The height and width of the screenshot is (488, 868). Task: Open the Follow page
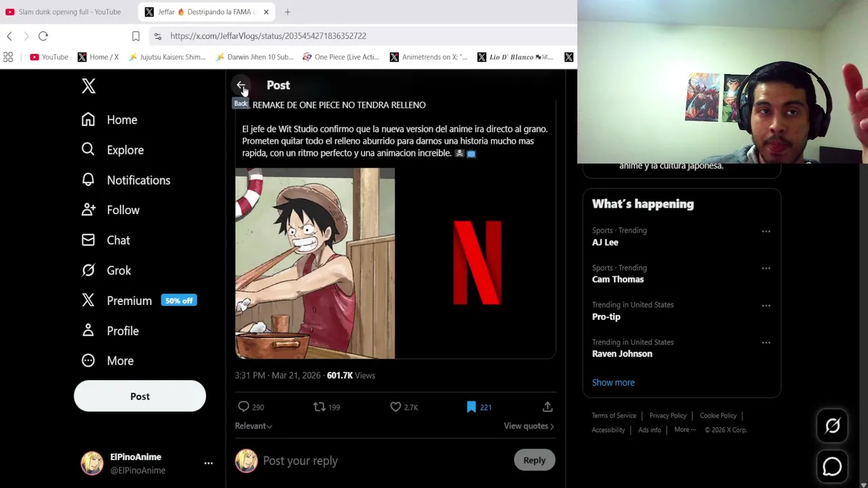tap(110, 210)
